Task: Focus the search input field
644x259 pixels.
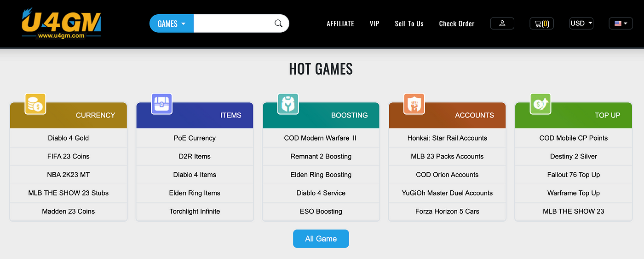Action: click(x=233, y=24)
